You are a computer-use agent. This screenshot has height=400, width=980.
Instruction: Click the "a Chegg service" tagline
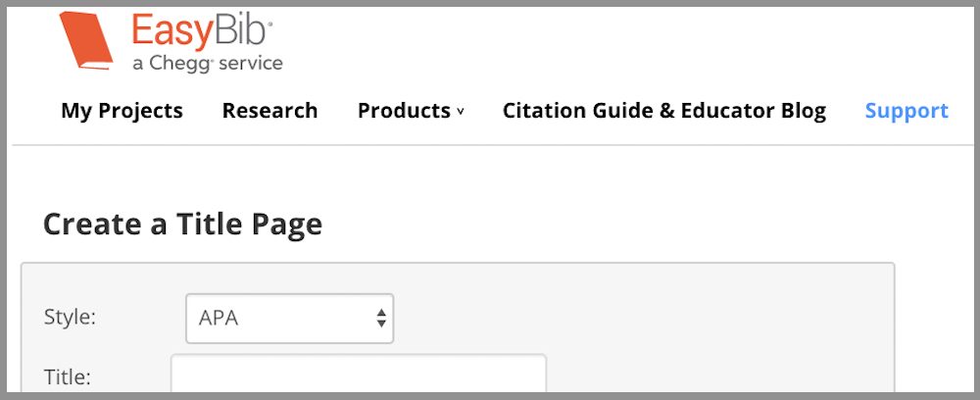point(206,64)
